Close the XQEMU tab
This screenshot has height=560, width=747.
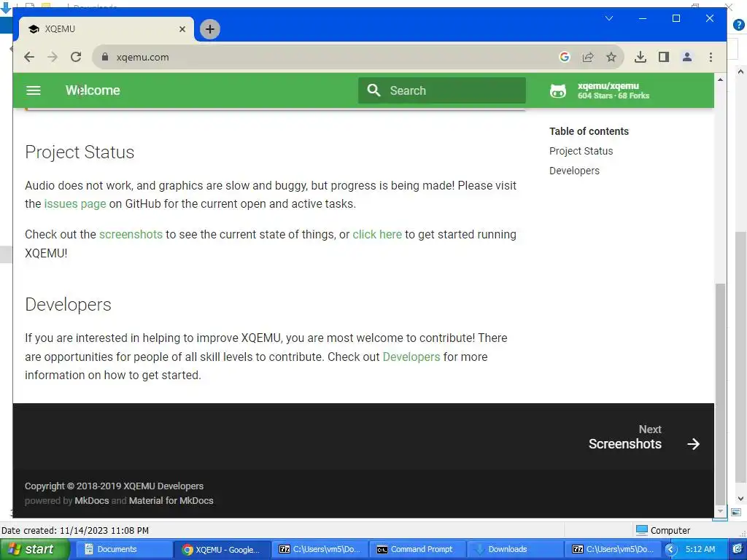click(x=182, y=29)
